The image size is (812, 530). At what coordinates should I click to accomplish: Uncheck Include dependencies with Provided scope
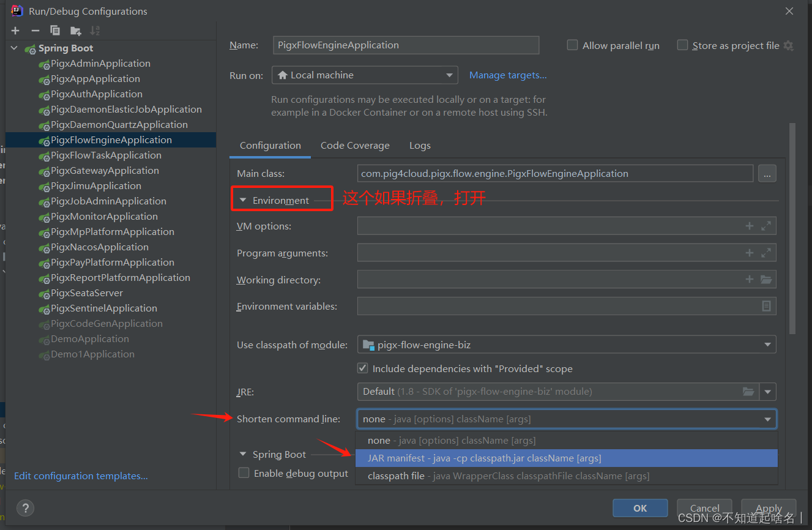(362, 368)
